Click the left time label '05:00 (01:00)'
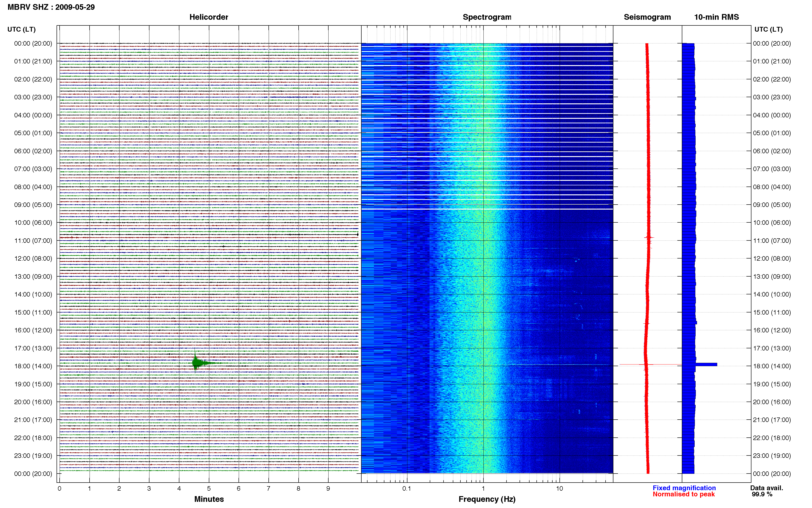 point(33,133)
